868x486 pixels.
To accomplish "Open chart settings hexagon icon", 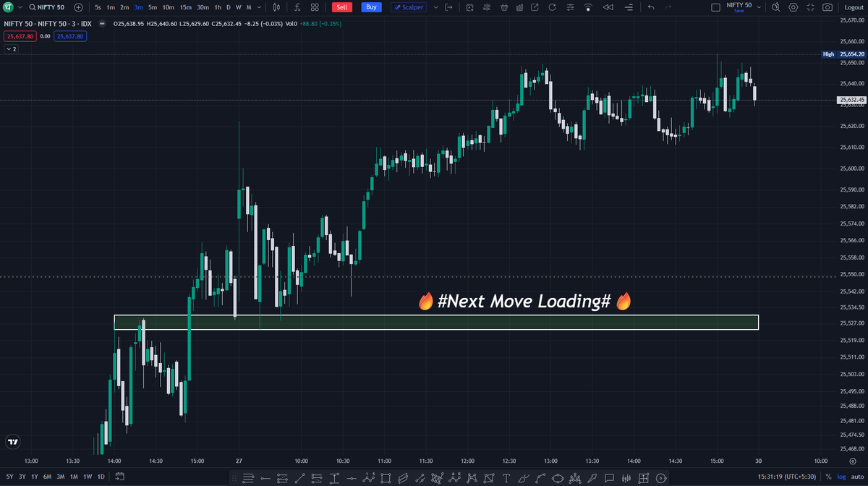I will tap(793, 7).
